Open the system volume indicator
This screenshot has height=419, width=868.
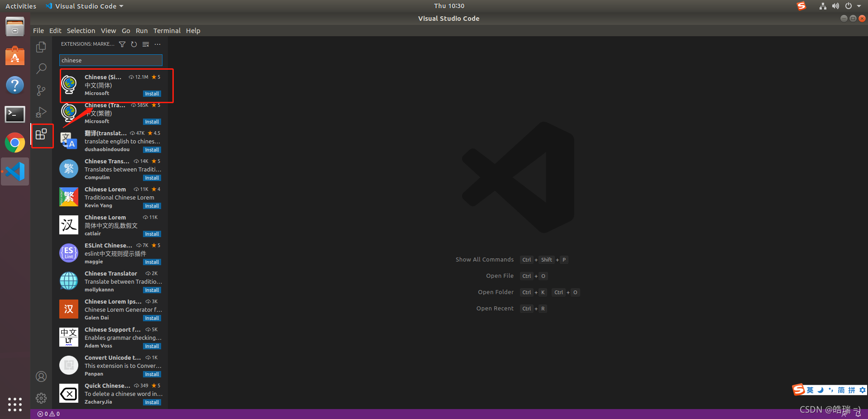tap(835, 6)
